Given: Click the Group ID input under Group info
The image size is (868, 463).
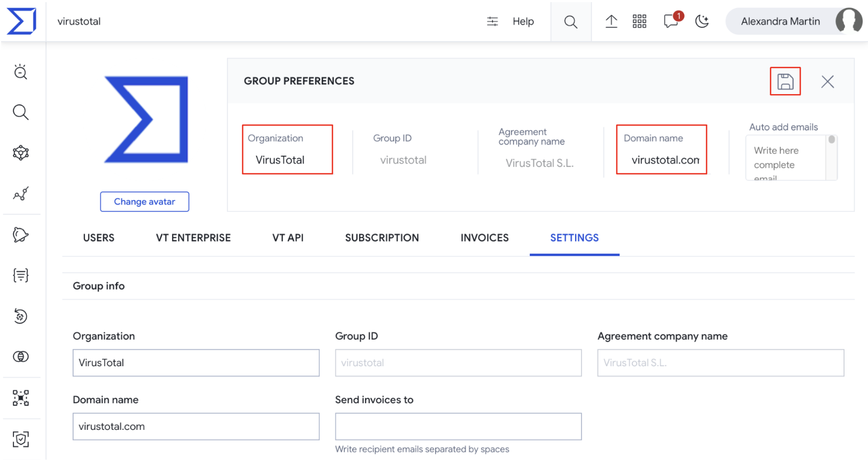Looking at the screenshot, I should point(459,363).
